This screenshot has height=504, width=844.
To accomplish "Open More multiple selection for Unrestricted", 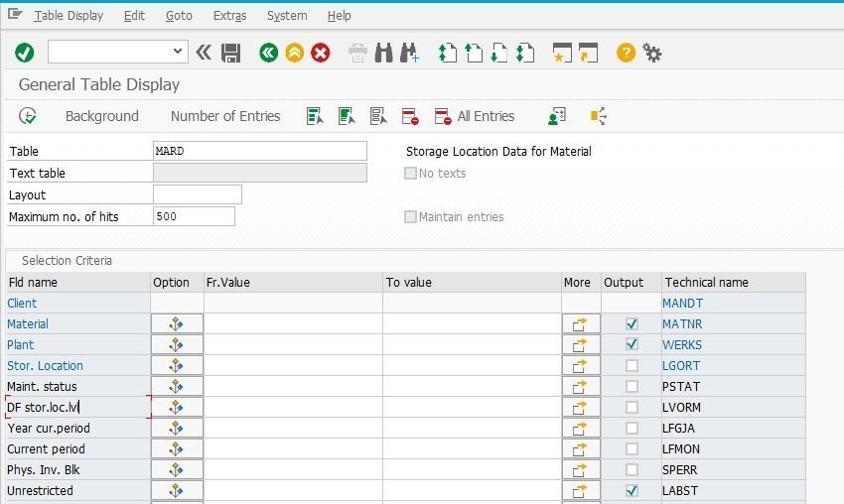I will click(x=581, y=490).
